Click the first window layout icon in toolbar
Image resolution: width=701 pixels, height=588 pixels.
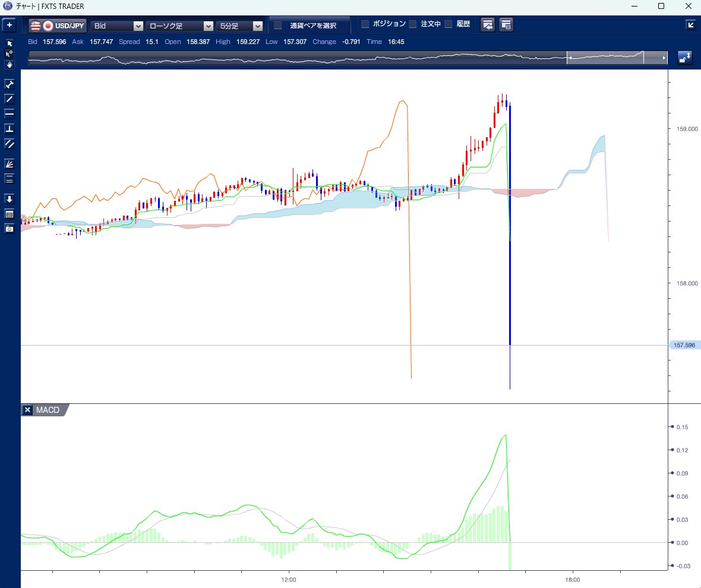pos(488,24)
